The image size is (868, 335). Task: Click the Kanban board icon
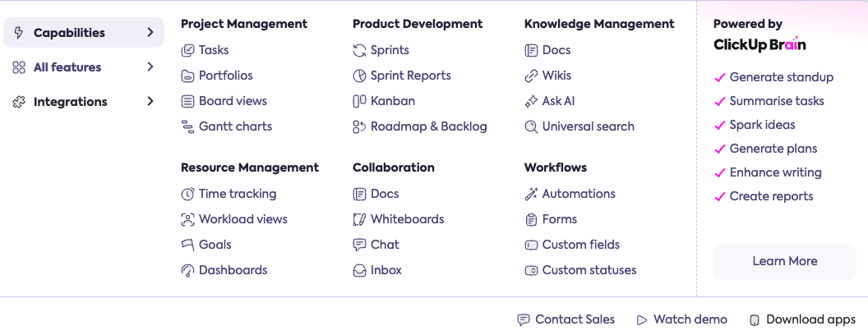359,101
